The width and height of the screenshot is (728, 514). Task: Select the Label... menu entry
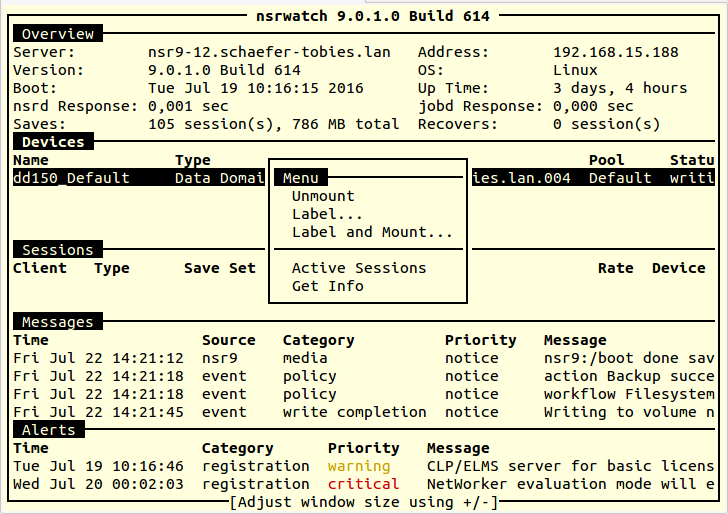(x=327, y=214)
